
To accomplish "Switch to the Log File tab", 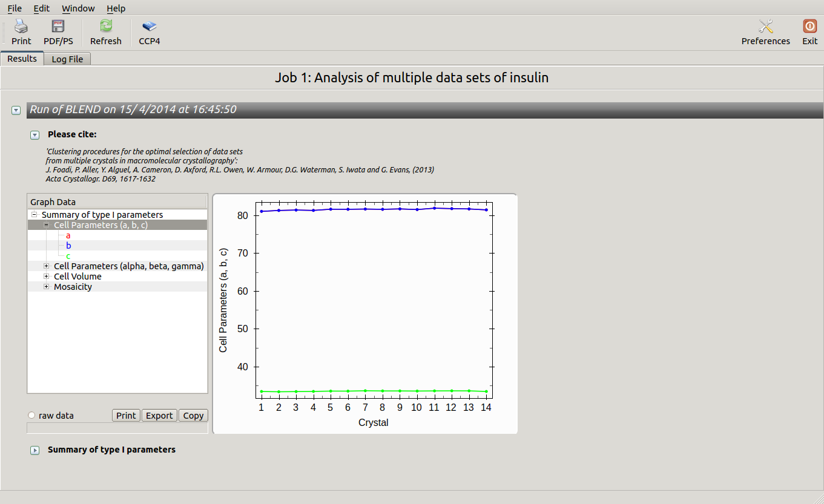I will [x=67, y=59].
